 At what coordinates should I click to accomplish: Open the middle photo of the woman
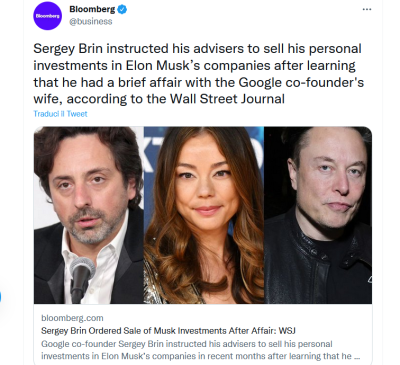coord(204,215)
